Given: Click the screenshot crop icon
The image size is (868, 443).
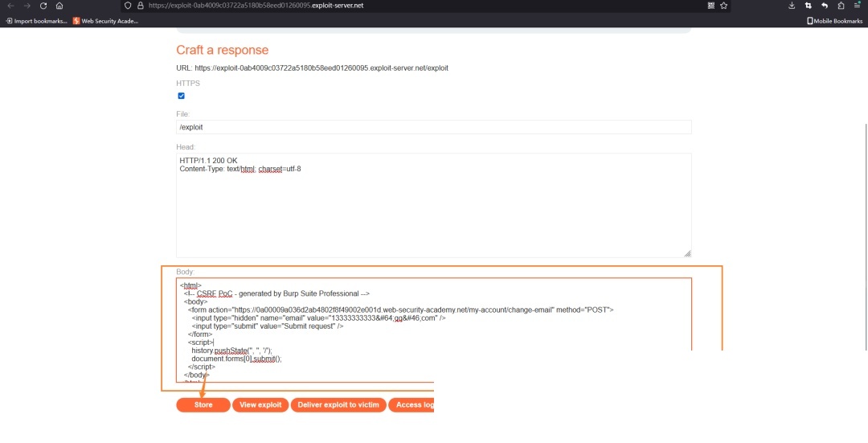Looking at the screenshot, I should 809,6.
